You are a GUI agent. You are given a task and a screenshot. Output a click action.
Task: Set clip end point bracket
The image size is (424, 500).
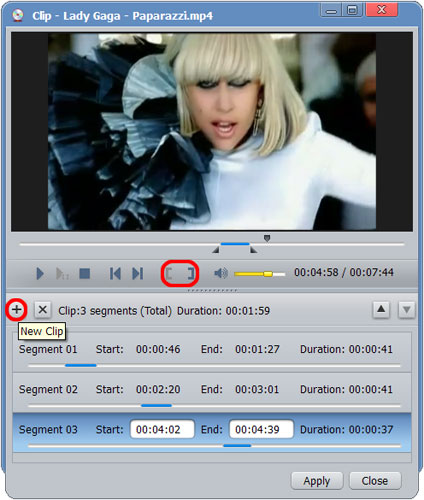(191, 274)
